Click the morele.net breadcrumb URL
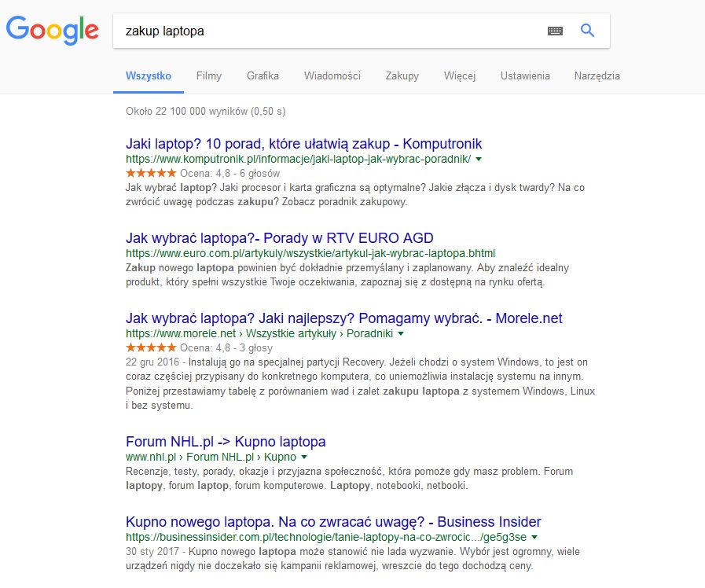Screen dimensions: 705x588 [259, 333]
